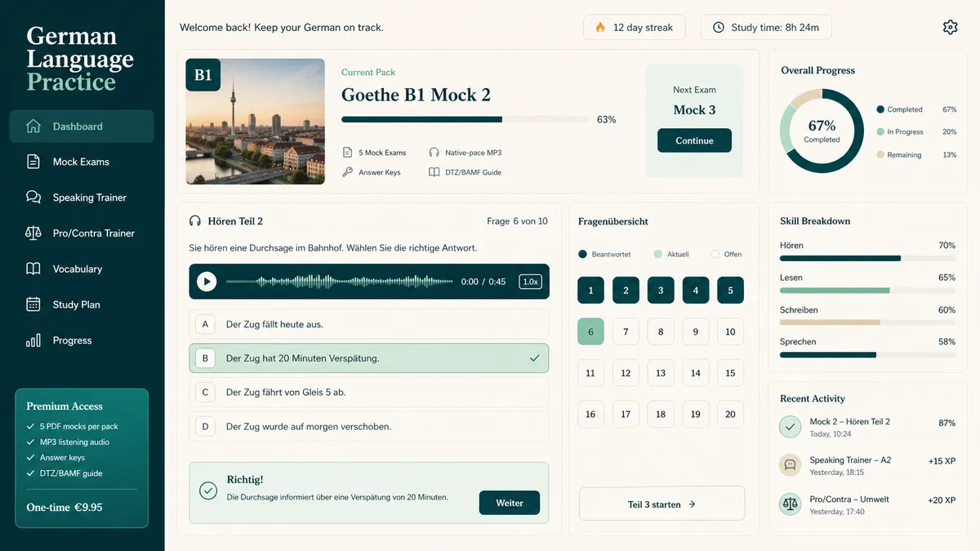
Task: Play the Bahnhof announcement audio
Action: [x=207, y=282]
